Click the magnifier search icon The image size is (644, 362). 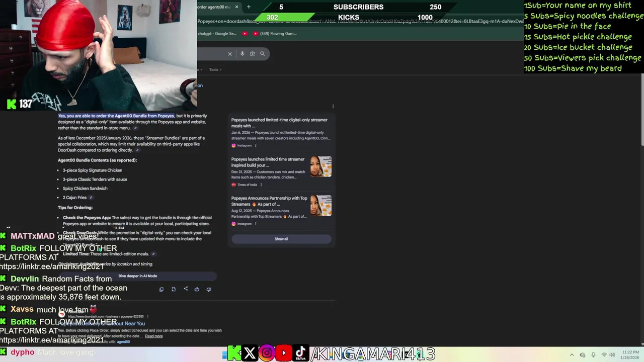(262, 54)
